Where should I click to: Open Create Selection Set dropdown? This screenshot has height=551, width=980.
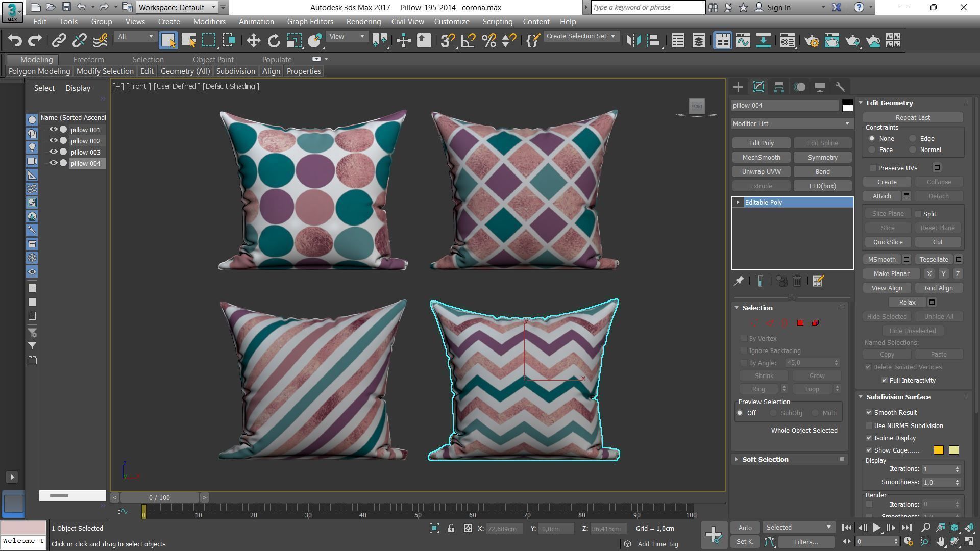pyautogui.click(x=581, y=36)
